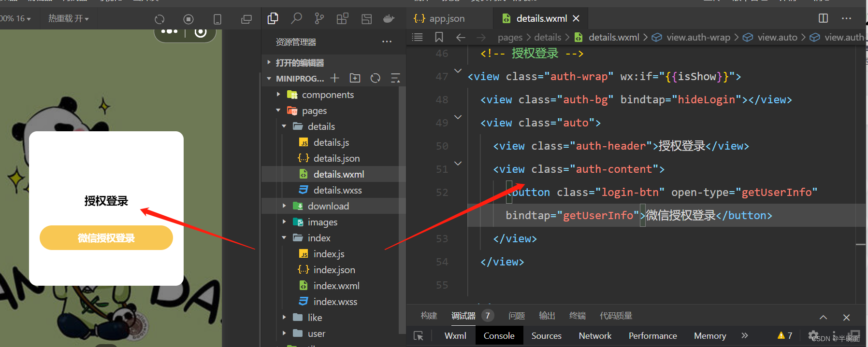This screenshot has width=868, height=347.
Task: Open the zoom percentage dropdown
Action: pos(15,18)
